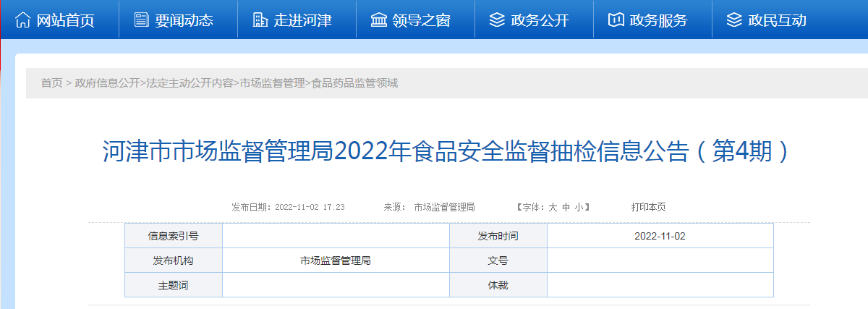Click the bank icon beside 领导之窗
This screenshot has width=868, height=309.
coord(378,20)
